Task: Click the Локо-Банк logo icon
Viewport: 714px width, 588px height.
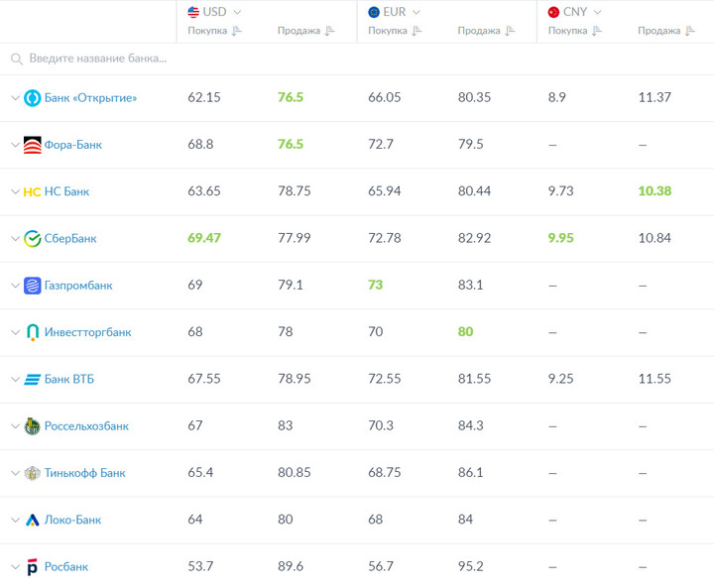Action: (33, 521)
